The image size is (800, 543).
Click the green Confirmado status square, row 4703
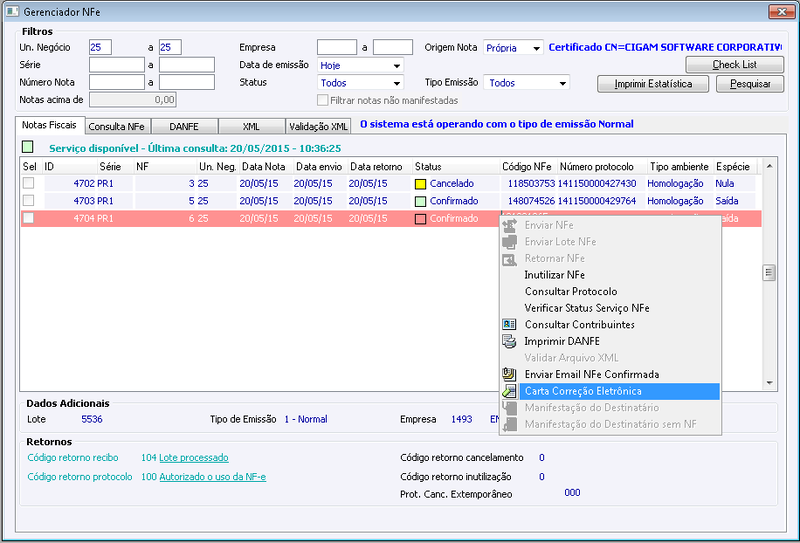tap(420, 202)
